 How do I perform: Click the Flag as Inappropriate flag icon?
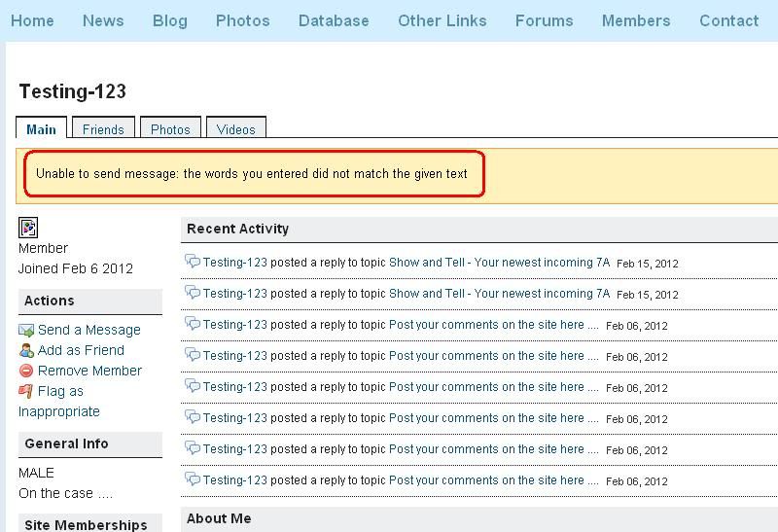pos(26,392)
